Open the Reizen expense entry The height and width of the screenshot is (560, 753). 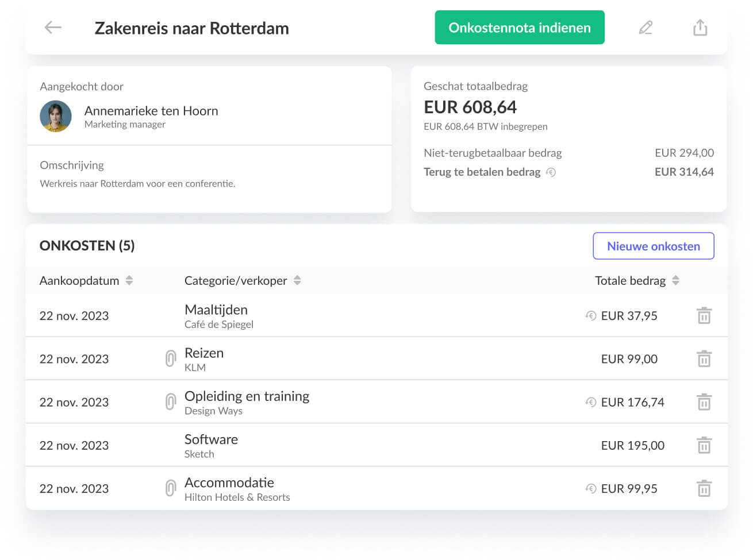376,358
